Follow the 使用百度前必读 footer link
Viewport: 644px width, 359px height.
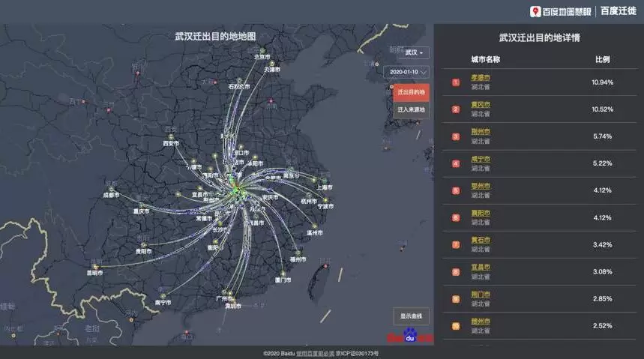[x=313, y=353]
